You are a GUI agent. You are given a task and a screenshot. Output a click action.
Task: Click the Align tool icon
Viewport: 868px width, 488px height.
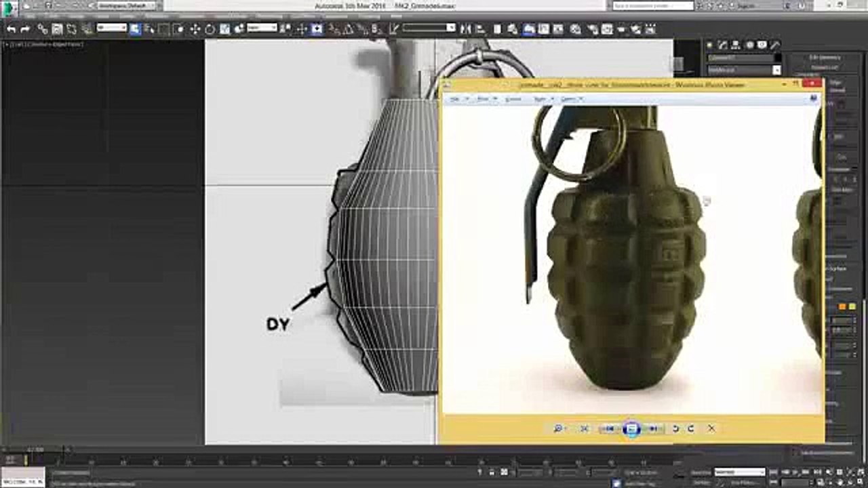point(480,29)
